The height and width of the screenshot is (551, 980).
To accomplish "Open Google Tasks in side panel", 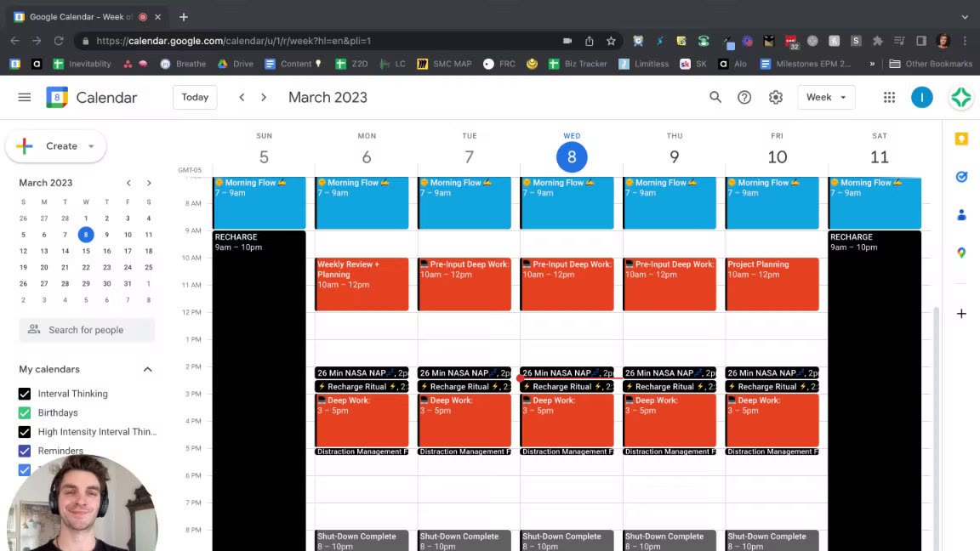I will pyautogui.click(x=961, y=177).
